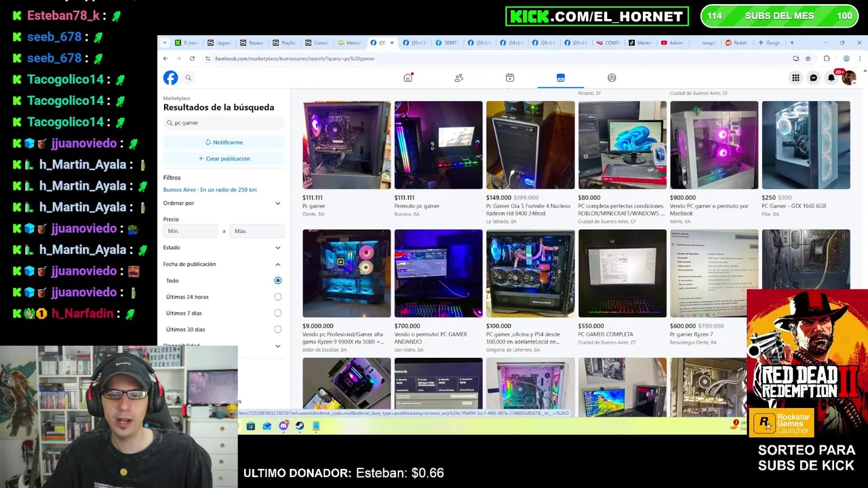Select 'Últimas 24 horas' radio button
Viewport: 868px width, 488px height.
point(277,297)
